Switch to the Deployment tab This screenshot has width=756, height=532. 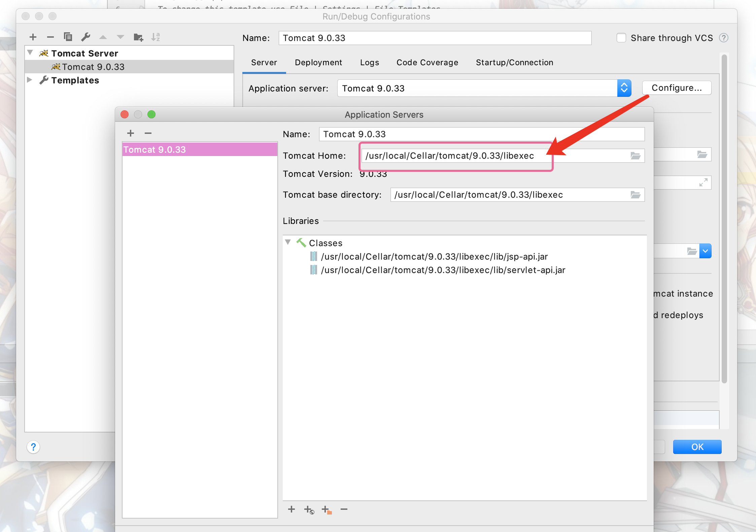(319, 62)
